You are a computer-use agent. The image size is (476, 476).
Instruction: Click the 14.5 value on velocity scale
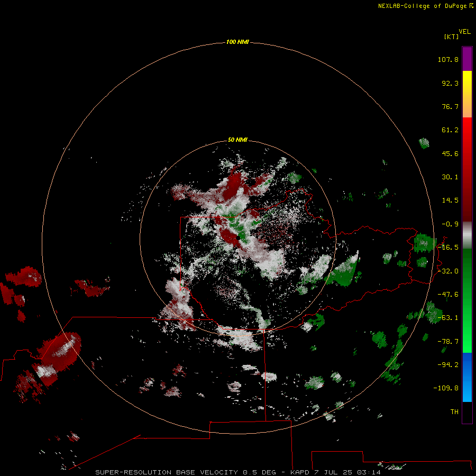[450, 200]
